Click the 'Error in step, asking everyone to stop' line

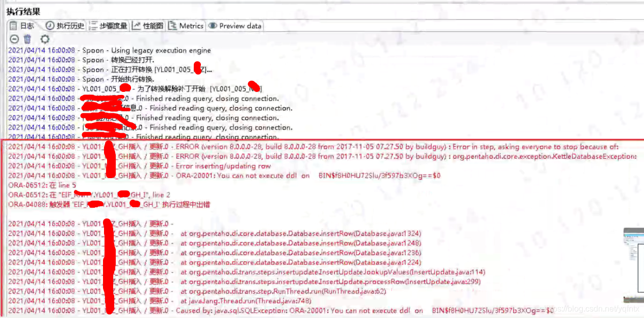pos(314,146)
